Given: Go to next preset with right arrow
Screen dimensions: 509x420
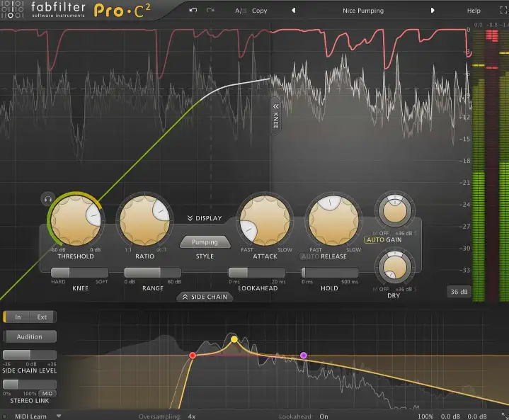Looking at the screenshot, I should tap(432, 11).
